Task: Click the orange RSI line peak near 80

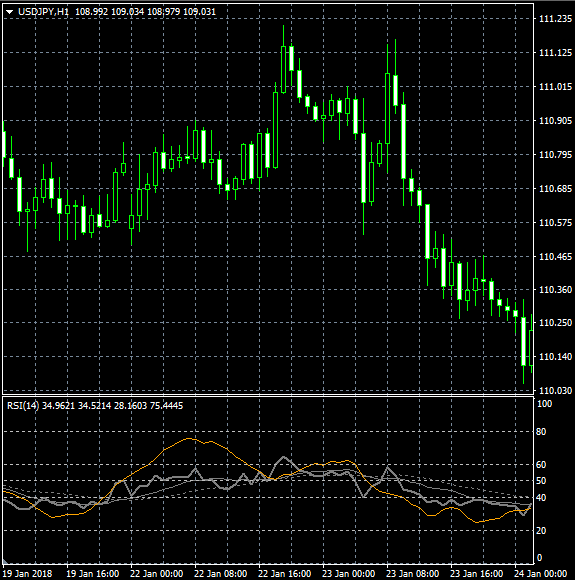Action: pyautogui.click(x=189, y=438)
